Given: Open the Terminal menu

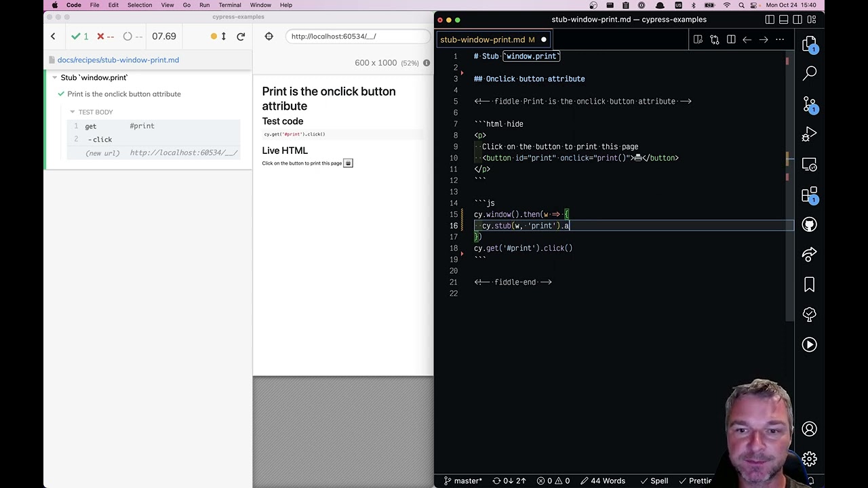Looking at the screenshot, I should (x=230, y=5).
